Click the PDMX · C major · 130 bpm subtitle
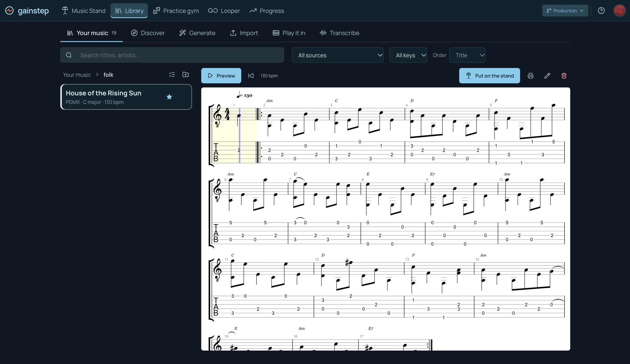Screen dimensions: 630x364 click(95, 102)
